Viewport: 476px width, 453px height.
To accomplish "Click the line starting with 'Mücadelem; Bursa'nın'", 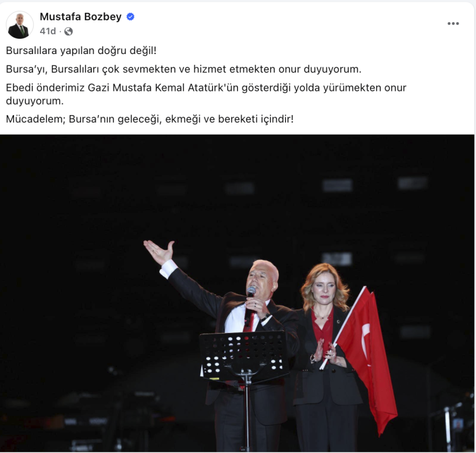I will click(x=150, y=119).
